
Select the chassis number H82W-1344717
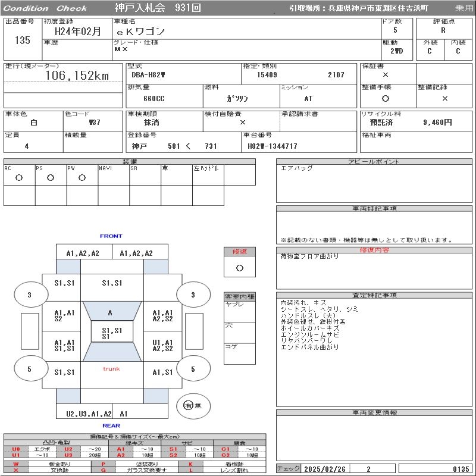click(273, 146)
